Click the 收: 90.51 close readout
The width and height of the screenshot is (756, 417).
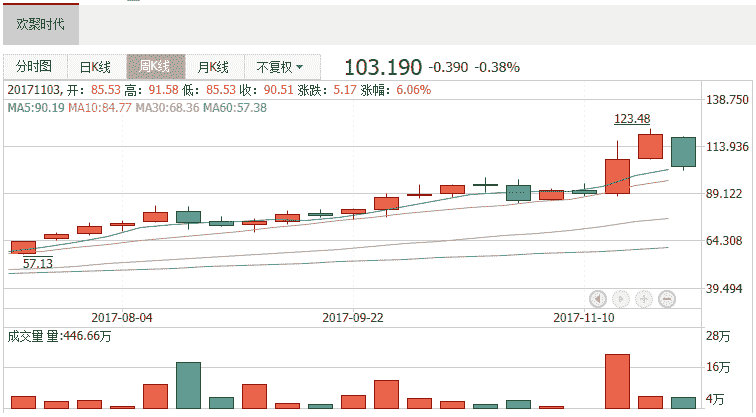pos(267,90)
